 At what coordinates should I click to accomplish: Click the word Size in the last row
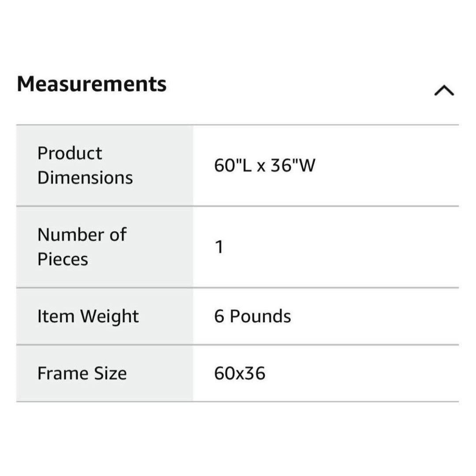(x=111, y=373)
